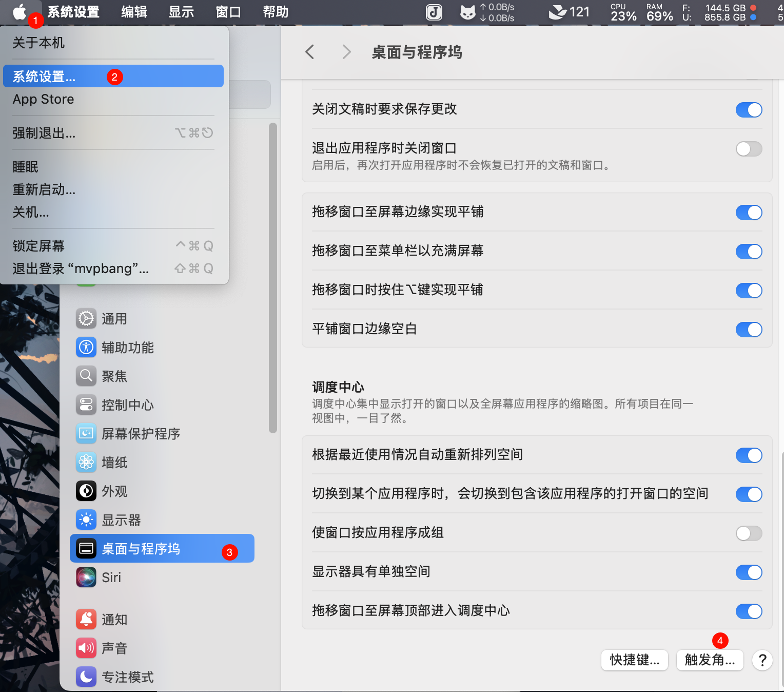The width and height of the screenshot is (784, 692).
Task: Go forward with the right chevron
Action: (347, 52)
